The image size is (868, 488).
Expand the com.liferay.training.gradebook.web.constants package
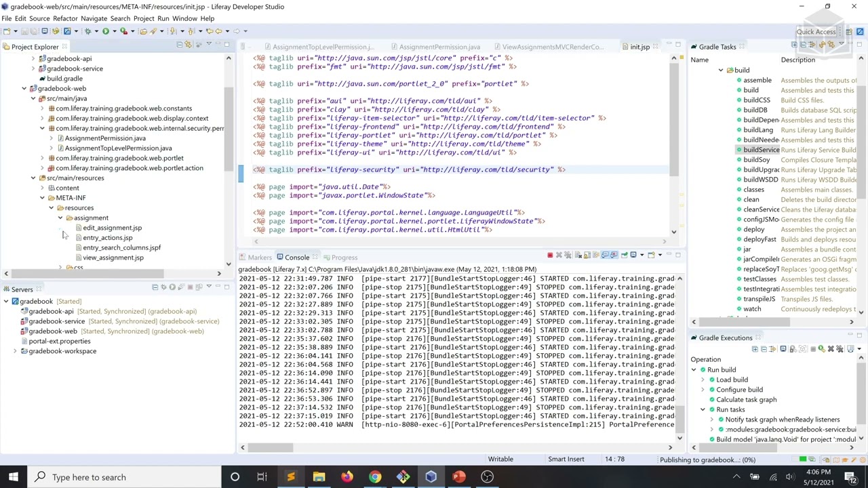(41, 108)
